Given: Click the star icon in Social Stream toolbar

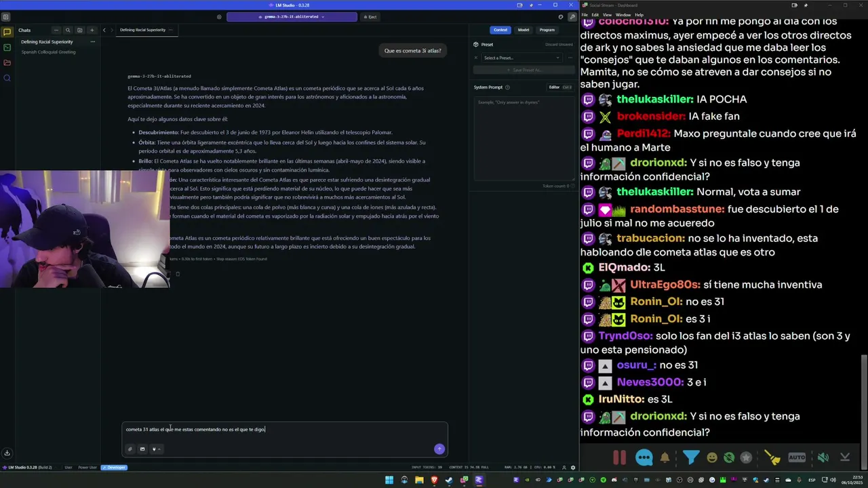Looking at the screenshot, I should click(x=746, y=457).
